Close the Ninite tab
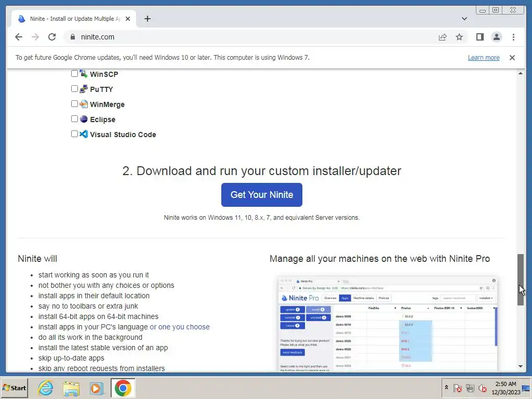 point(128,19)
